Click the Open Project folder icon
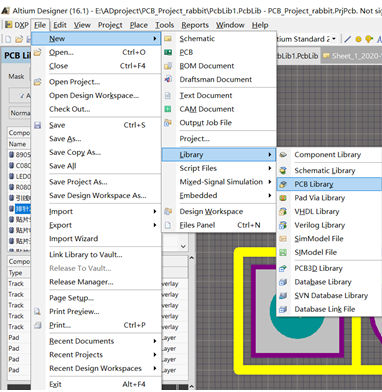 pos(38,82)
